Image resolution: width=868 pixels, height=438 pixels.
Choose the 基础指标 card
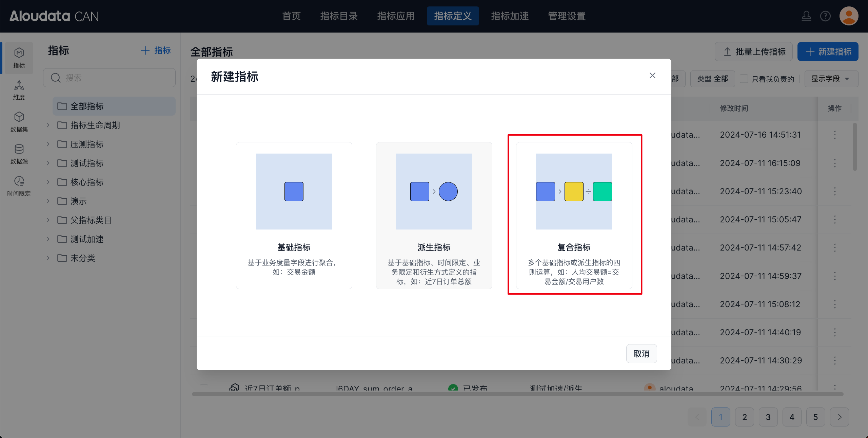tap(294, 215)
